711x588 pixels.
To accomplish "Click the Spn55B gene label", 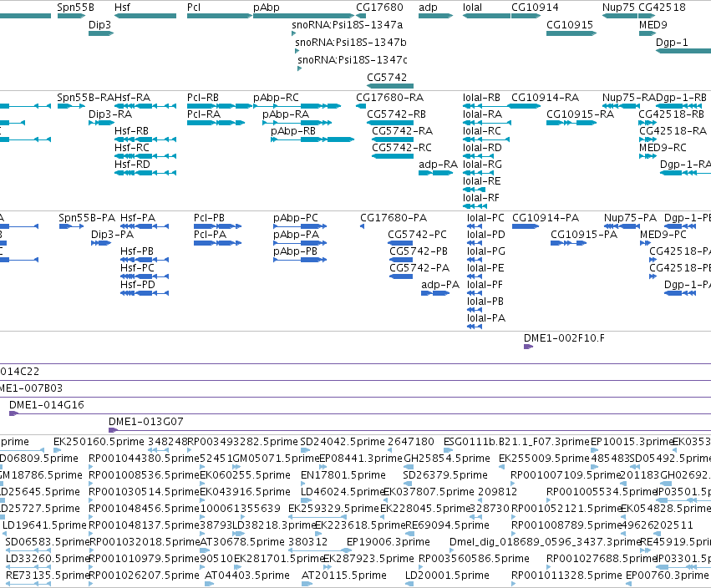I will [76, 8].
